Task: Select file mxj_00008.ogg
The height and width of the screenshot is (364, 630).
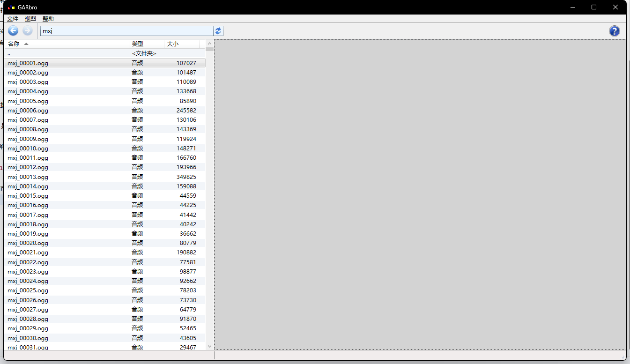Action: coord(104,129)
